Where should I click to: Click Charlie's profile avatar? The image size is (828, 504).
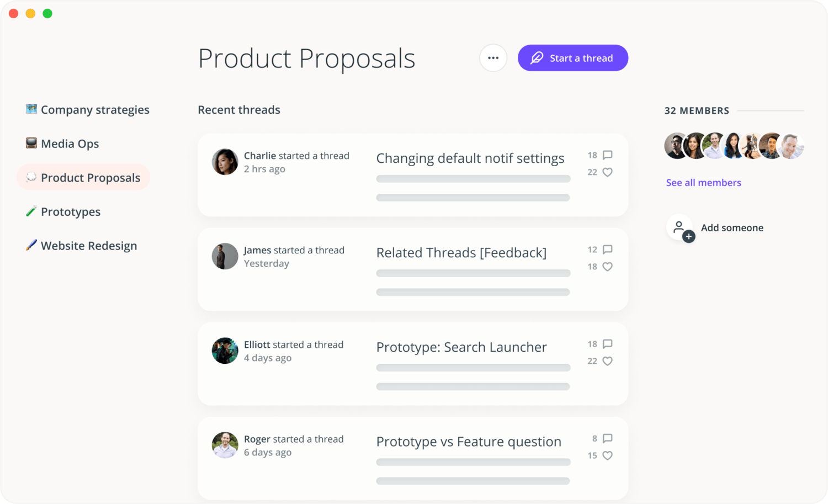pyautogui.click(x=225, y=162)
